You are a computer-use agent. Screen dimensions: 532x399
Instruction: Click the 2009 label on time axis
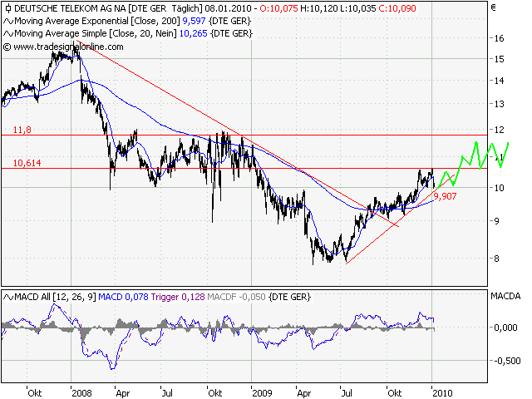pos(262,393)
